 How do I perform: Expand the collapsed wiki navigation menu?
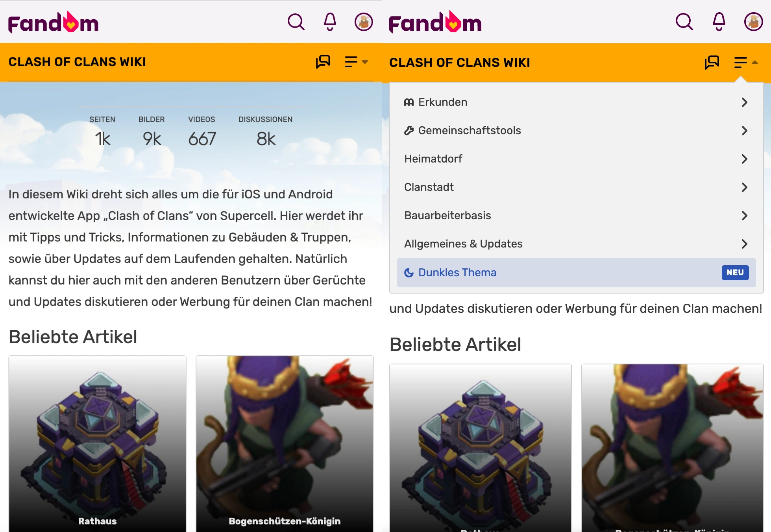(x=356, y=62)
